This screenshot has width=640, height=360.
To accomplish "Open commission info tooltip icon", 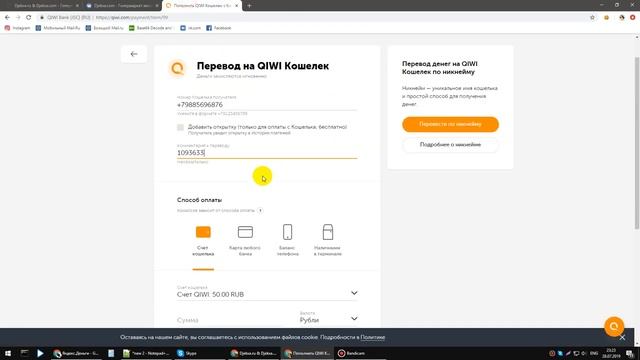I will 260,211.
